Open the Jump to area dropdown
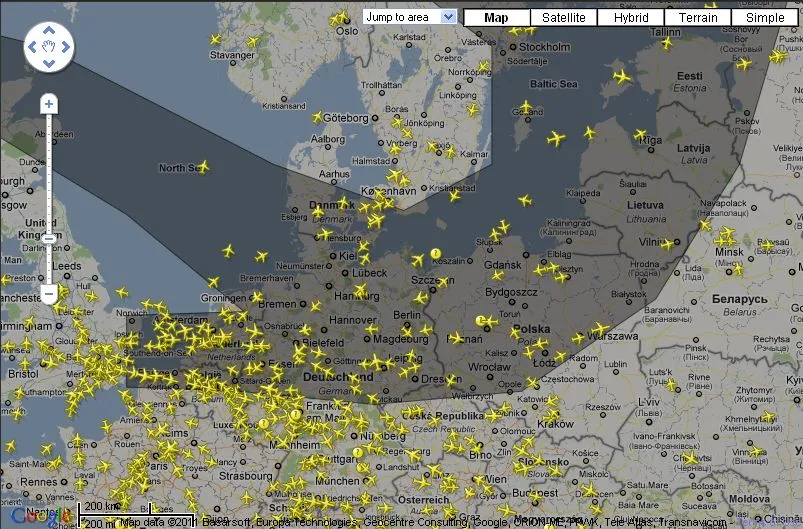The width and height of the screenshot is (803, 529). (x=409, y=17)
